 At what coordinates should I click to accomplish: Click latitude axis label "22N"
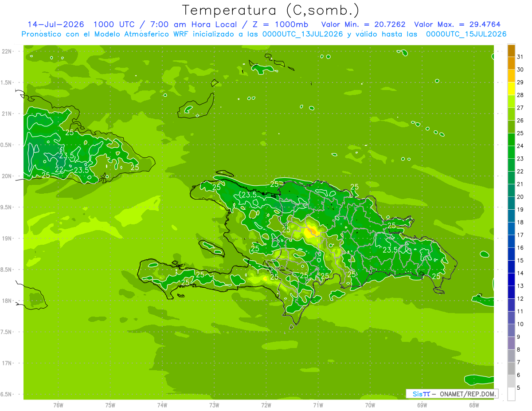tap(7, 51)
